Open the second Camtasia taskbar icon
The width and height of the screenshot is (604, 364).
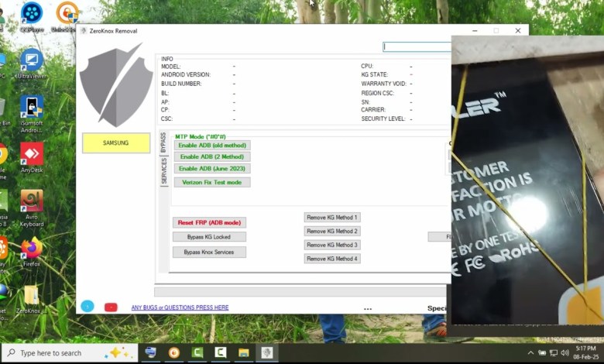[x=221, y=352]
